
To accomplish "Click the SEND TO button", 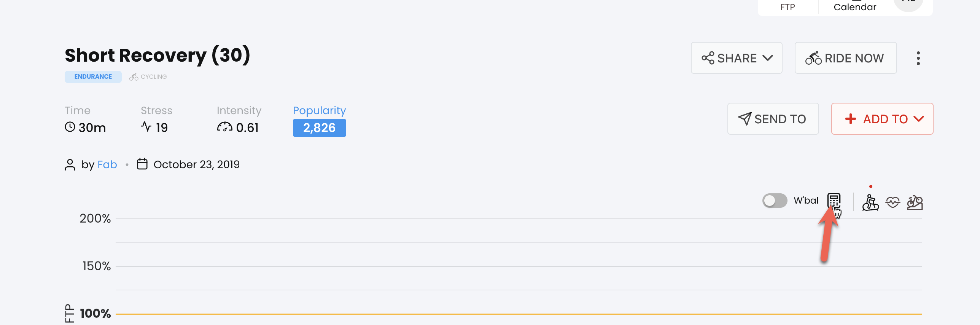I will click(x=773, y=119).
